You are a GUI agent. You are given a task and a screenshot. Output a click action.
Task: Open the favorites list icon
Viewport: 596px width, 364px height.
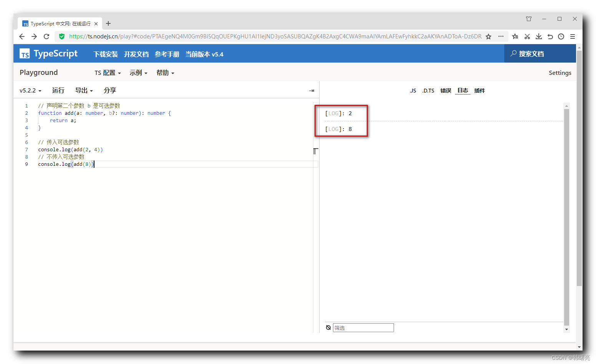(515, 36)
